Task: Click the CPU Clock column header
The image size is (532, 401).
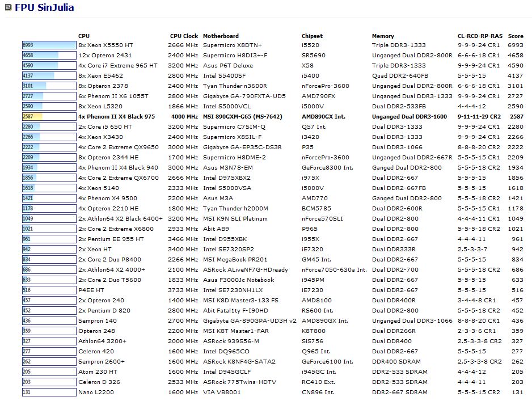Action: pyautogui.click(x=184, y=36)
